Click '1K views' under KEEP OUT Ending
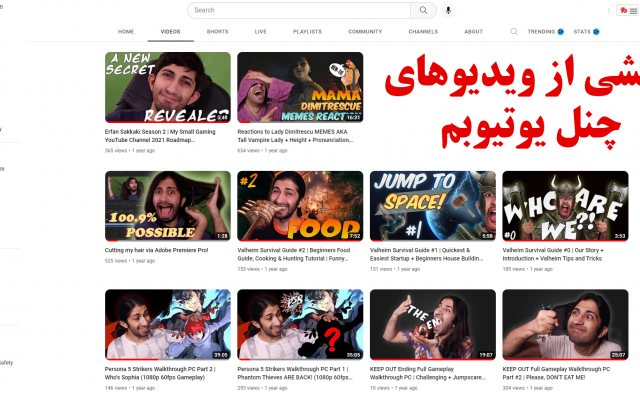640x400 pixels. tap(380, 388)
